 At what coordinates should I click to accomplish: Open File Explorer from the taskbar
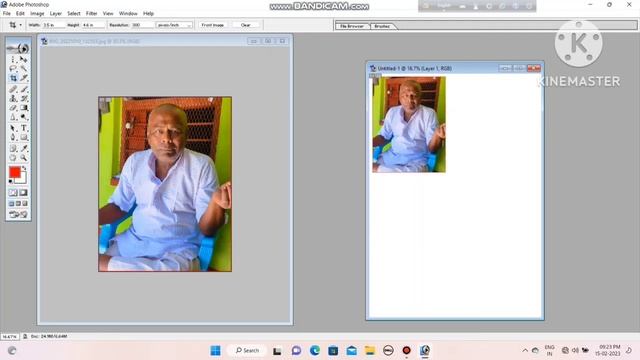tap(370, 351)
